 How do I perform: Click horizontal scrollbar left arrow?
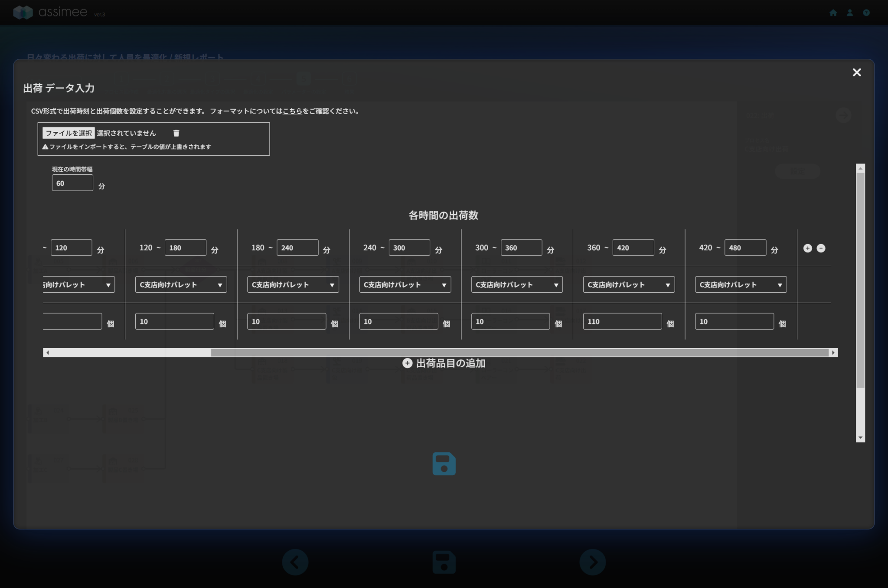click(x=47, y=353)
